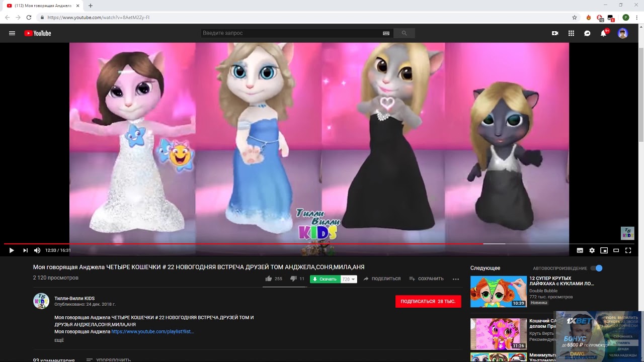Click the green Скачать download button
644x362 pixels.
(325, 279)
